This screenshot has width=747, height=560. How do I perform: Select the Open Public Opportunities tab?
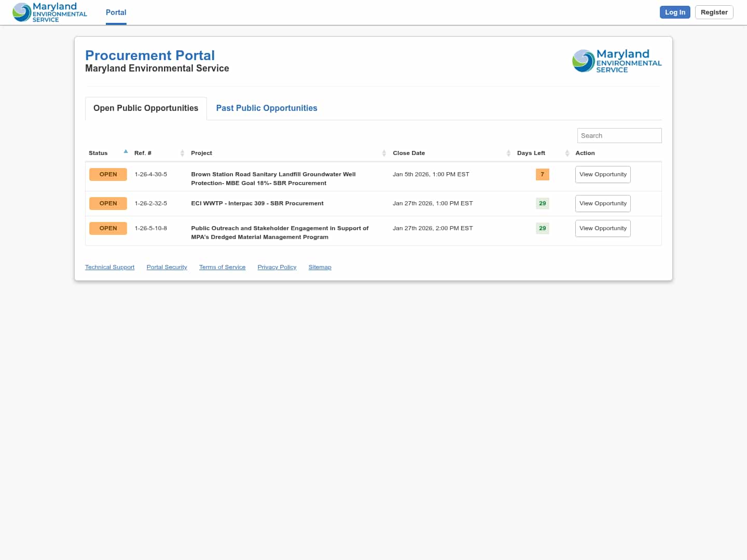[146, 108]
